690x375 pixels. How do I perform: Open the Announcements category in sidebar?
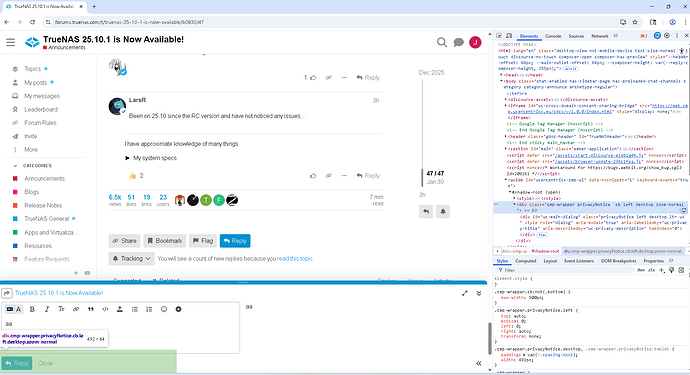tap(44, 179)
